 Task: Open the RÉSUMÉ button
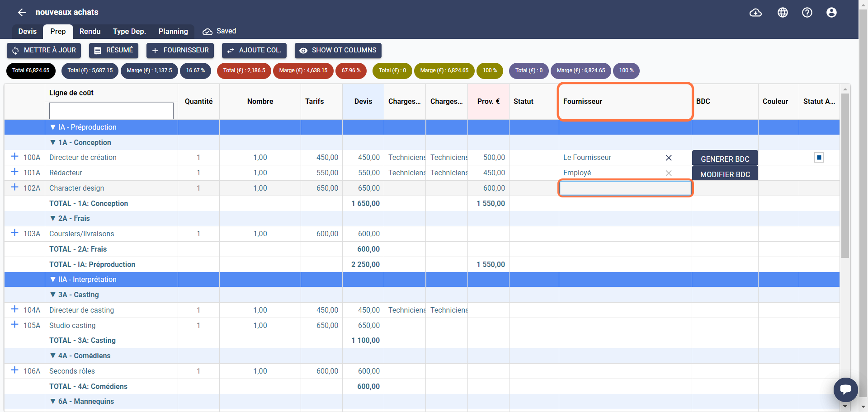pyautogui.click(x=113, y=51)
